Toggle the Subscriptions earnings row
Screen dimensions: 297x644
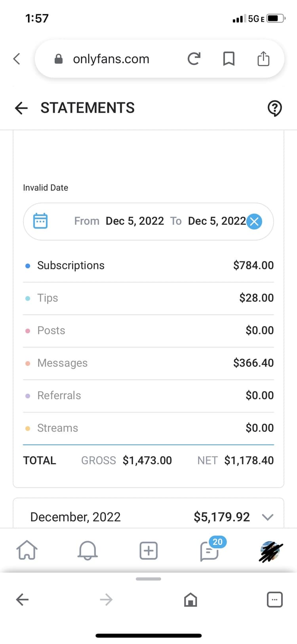pos(148,265)
